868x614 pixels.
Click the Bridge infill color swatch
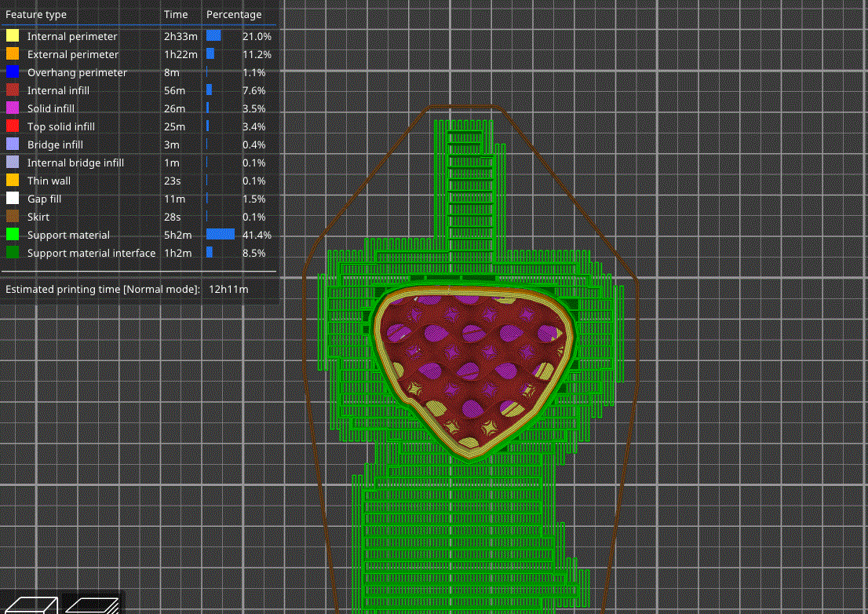(13, 144)
